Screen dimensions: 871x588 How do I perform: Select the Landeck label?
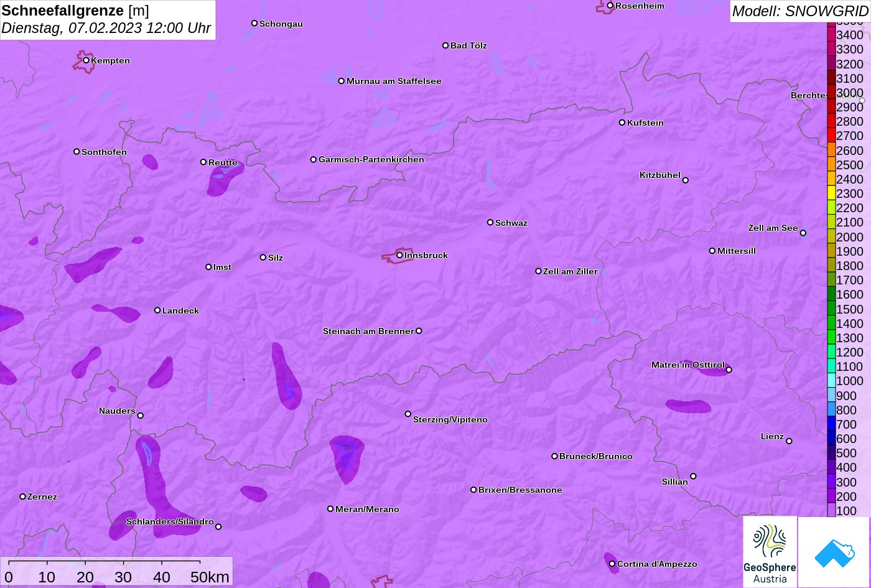click(180, 310)
